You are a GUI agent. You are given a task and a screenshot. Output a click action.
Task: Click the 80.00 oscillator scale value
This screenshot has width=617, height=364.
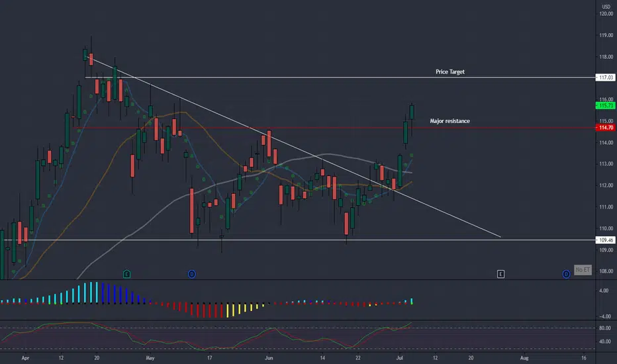pyautogui.click(x=605, y=328)
